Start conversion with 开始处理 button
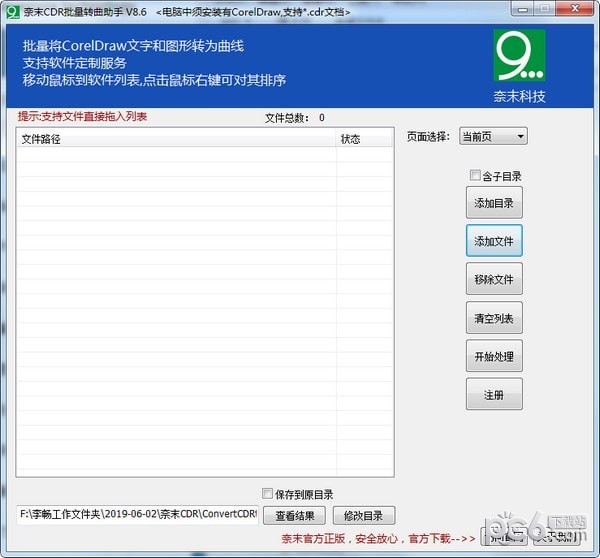600x558 pixels. tap(494, 356)
